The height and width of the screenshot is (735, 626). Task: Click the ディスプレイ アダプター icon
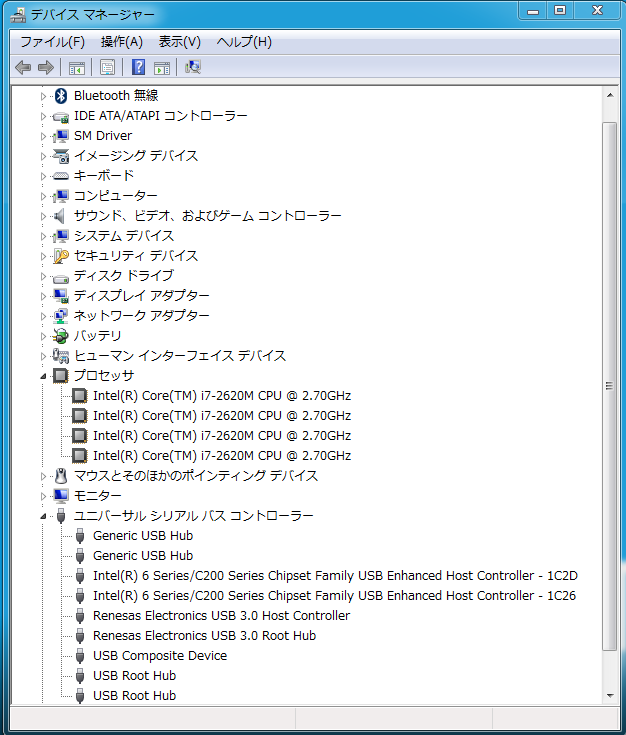61,296
